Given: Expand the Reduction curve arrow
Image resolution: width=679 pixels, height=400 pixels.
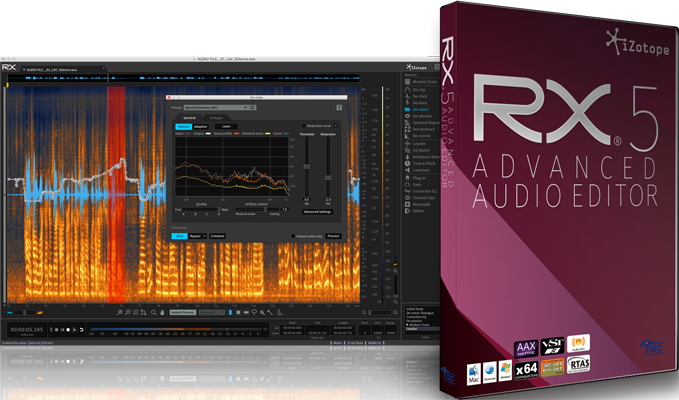Looking at the screenshot, I should click(336, 126).
